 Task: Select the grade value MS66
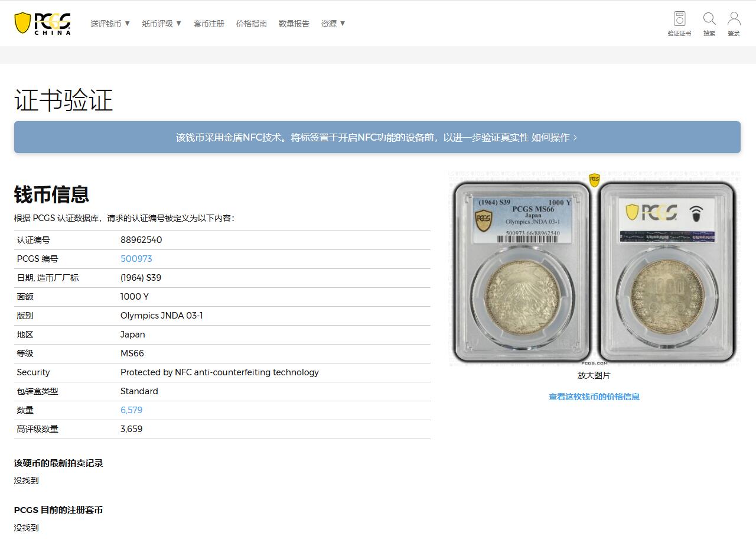tap(132, 353)
